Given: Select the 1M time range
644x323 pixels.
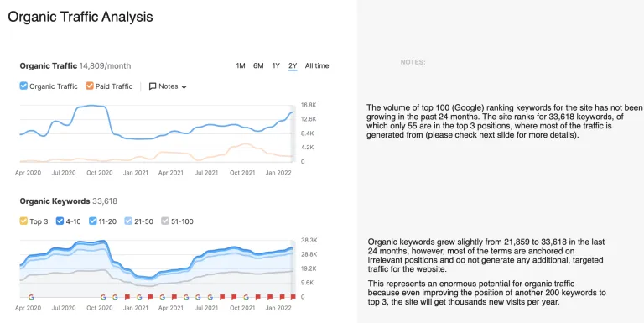Looking at the screenshot, I should [x=241, y=65].
